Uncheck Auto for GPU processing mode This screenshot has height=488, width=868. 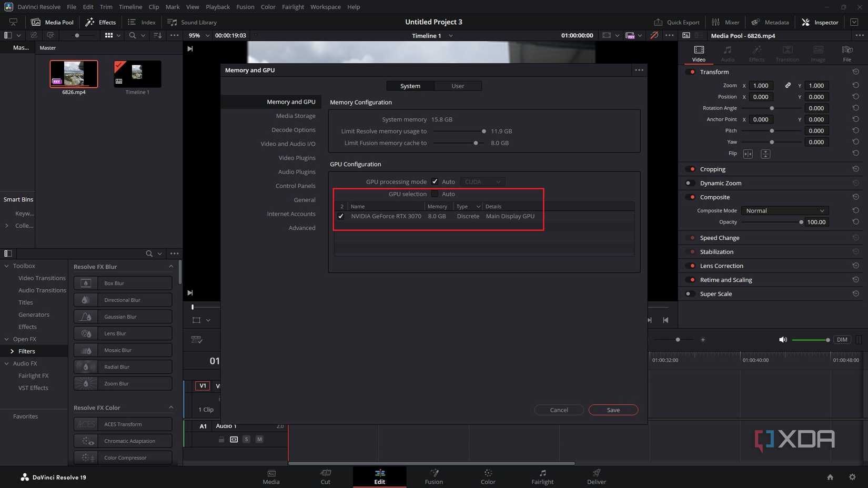435,181
